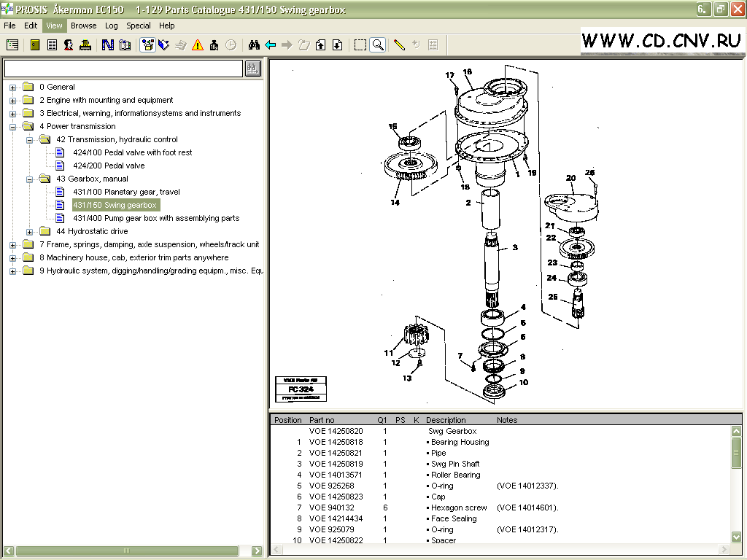747x560 pixels.
Task: Click the greyed open folder toolbar icon
Action: click(x=304, y=45)
